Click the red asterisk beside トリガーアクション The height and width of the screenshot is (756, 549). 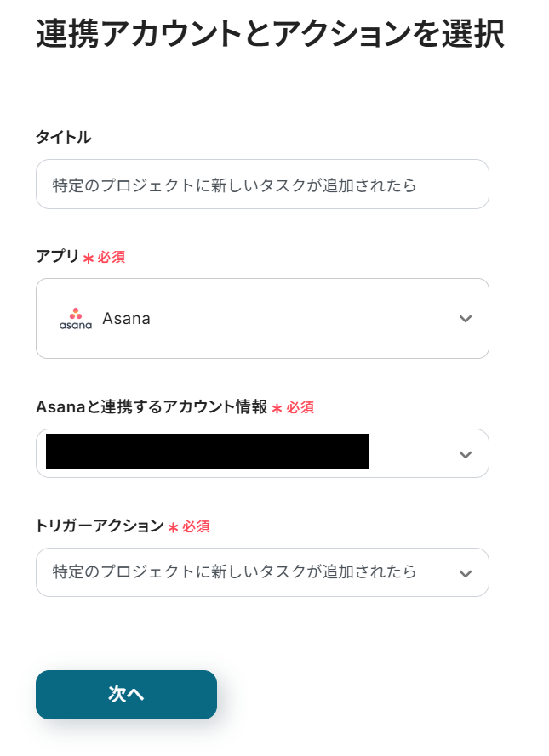173,527
